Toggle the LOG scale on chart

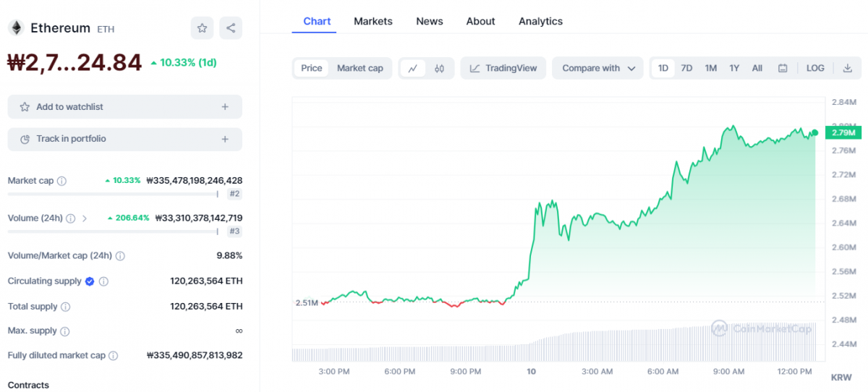(815, 68)
